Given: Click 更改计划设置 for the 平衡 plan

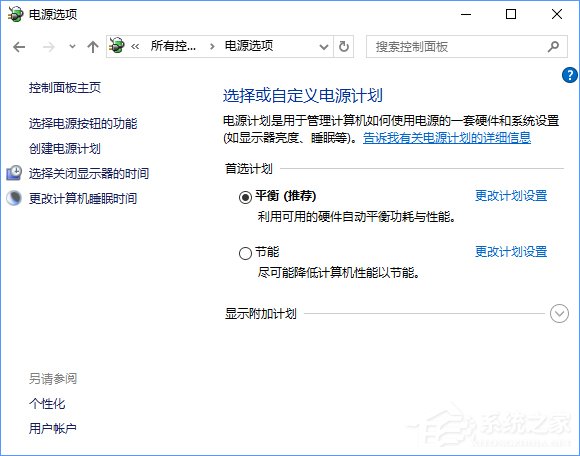Looking at the screenshot, I should pyautogui.click(x=511, y=196).
